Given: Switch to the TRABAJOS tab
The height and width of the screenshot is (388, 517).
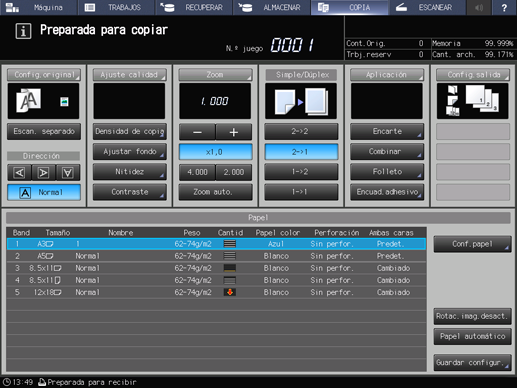Looking at the screenshot, I should [116, 7].
